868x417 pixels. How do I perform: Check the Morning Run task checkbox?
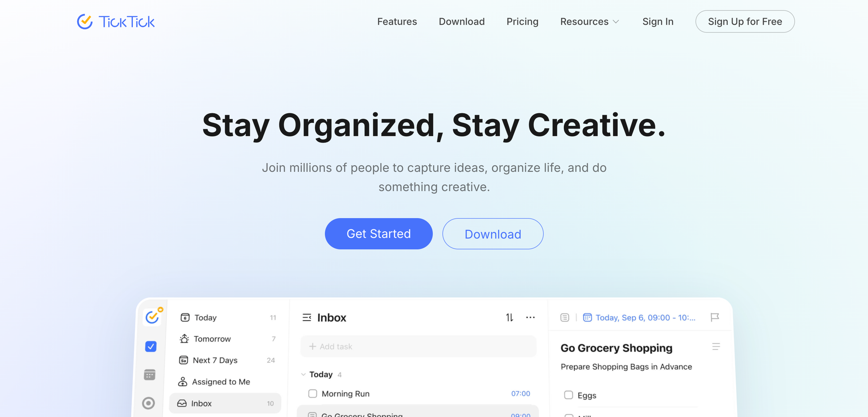click(312, 394)
